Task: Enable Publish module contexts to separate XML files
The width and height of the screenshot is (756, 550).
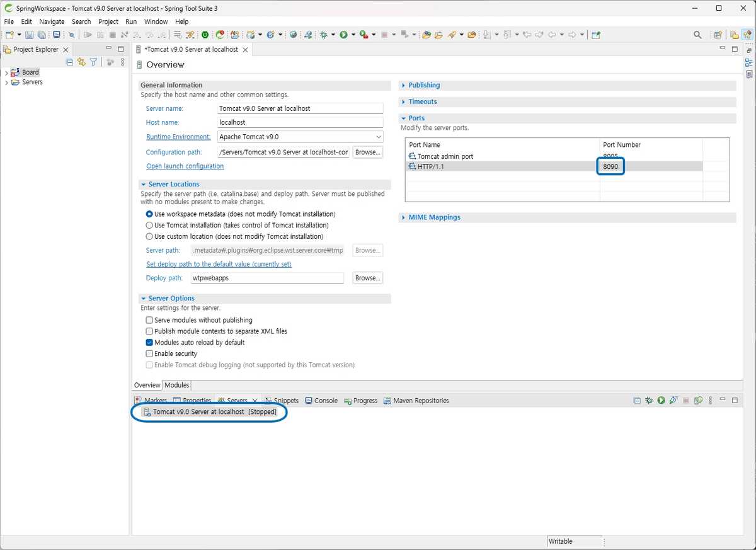Action: pyautogui.click(x=149, y=331)
